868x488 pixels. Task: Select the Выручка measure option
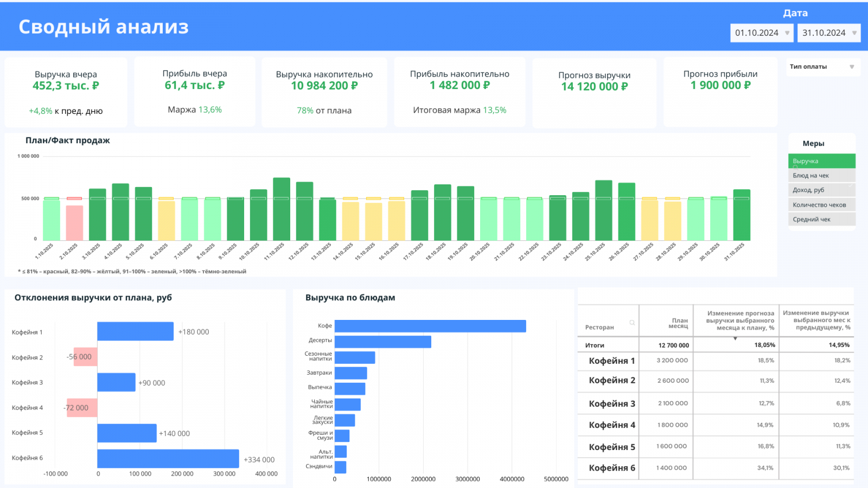click(x=821, y=161)
